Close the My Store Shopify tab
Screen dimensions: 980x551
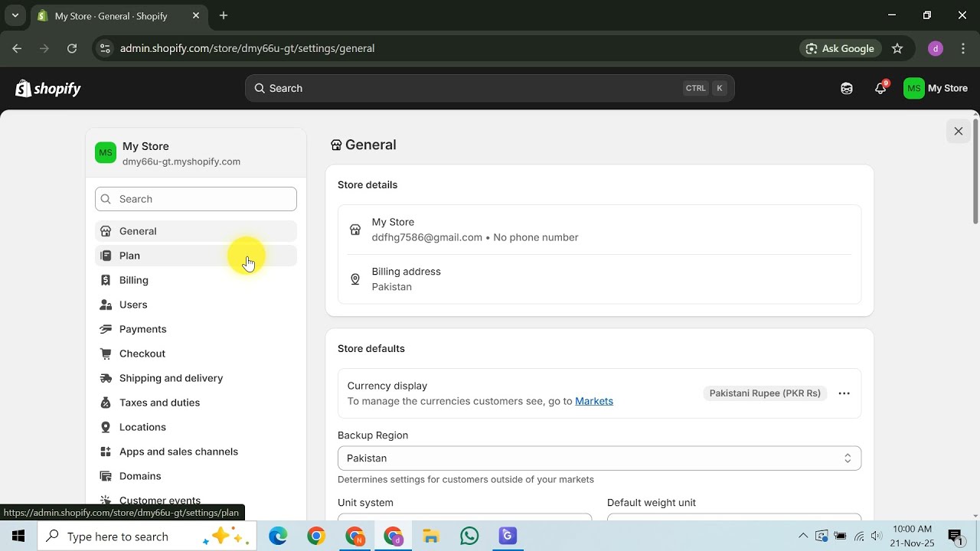click(196, 15)
